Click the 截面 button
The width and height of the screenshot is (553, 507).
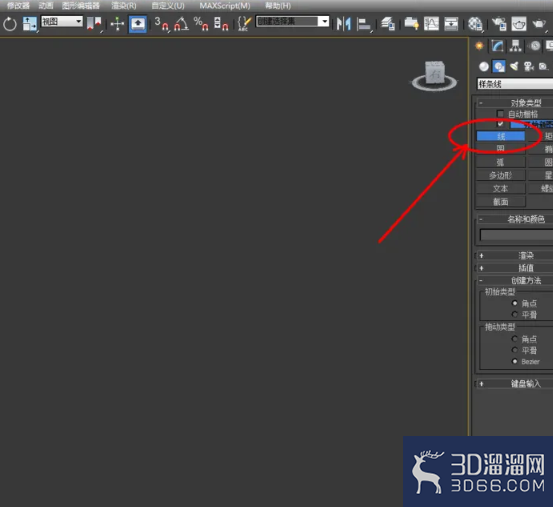click(x=501, y=202)
